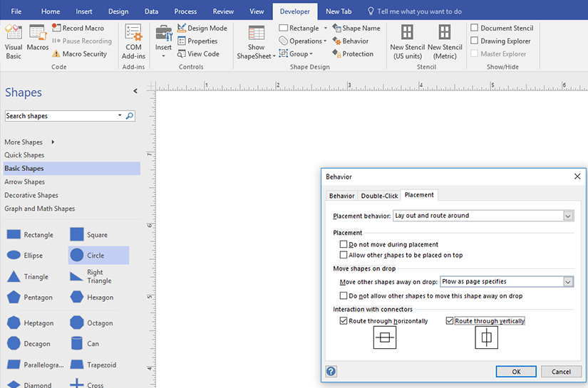This screenshot has width=588, height=388.
Task: Open the Design ribbon tab
Action: pos(118,11)
